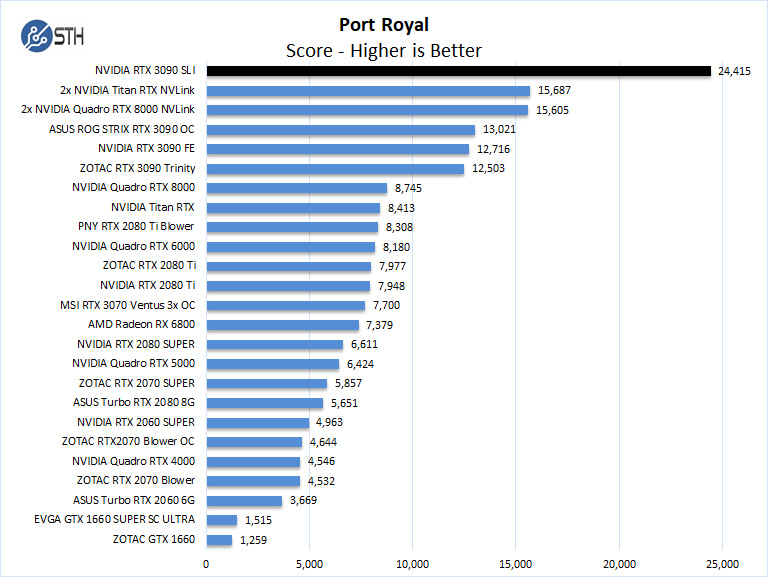Select the black NVIDIA RTX 3090 SLI bar
The height and width of the screenshot is (577, 768).
point(458,71)
